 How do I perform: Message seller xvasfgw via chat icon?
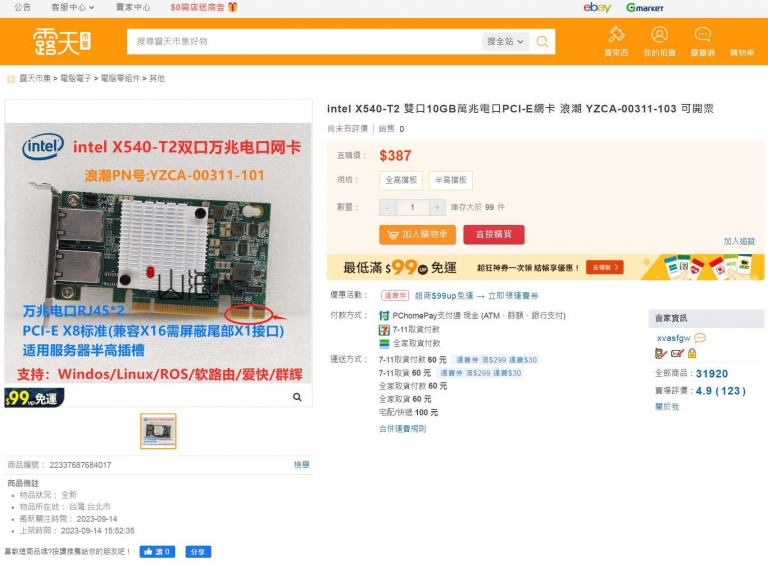click(x=700, y=338)
